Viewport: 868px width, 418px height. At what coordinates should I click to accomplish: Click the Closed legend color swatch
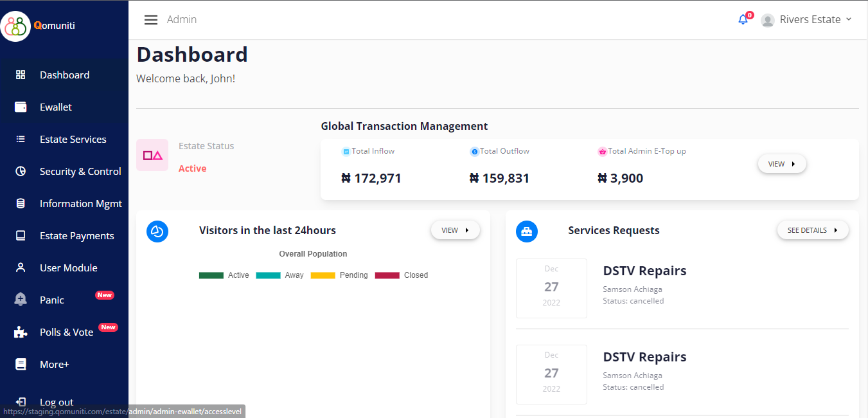coord(387,275)
